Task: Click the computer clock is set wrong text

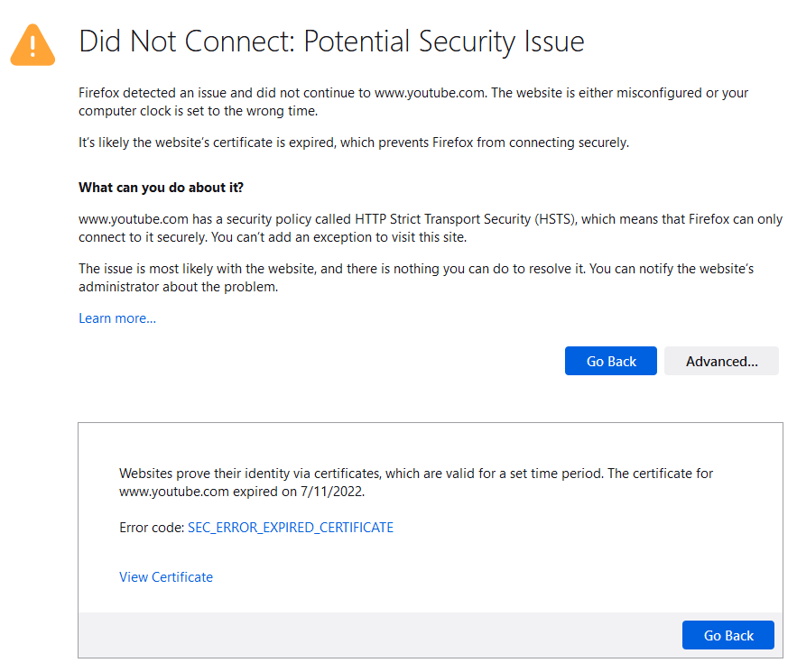Action: [x=198, y=111]
